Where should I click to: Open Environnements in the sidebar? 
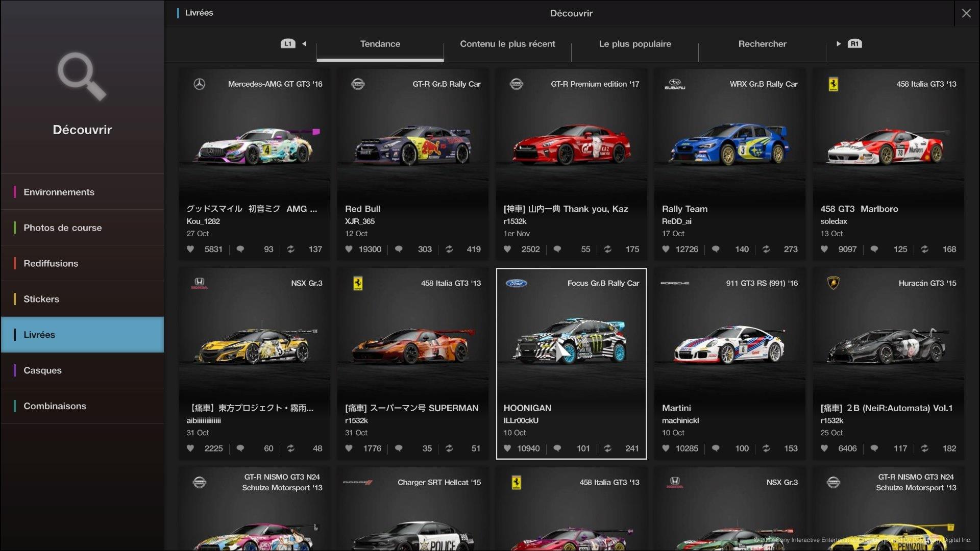coord(82,192)
